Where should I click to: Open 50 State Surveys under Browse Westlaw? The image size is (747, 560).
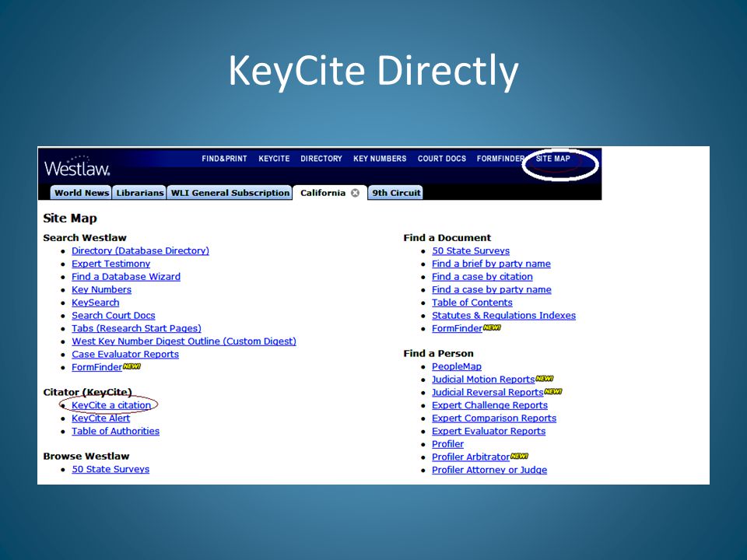coord(110,468)
